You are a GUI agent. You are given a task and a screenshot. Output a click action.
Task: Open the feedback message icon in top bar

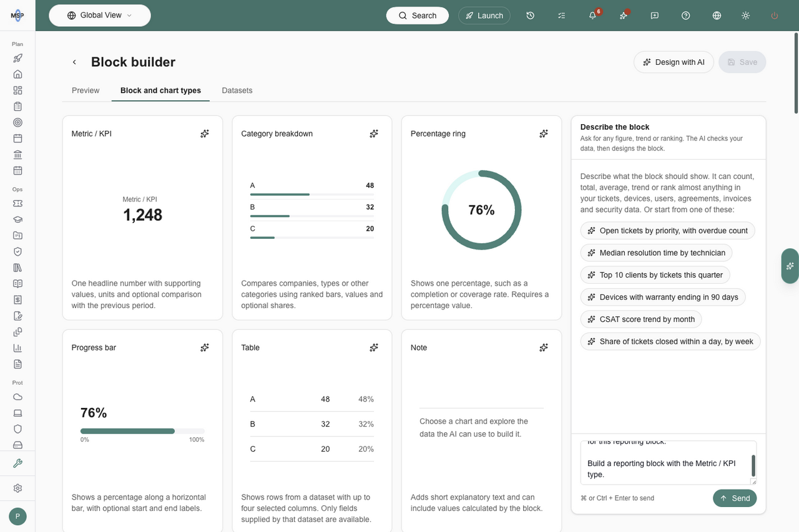[654, 16]
